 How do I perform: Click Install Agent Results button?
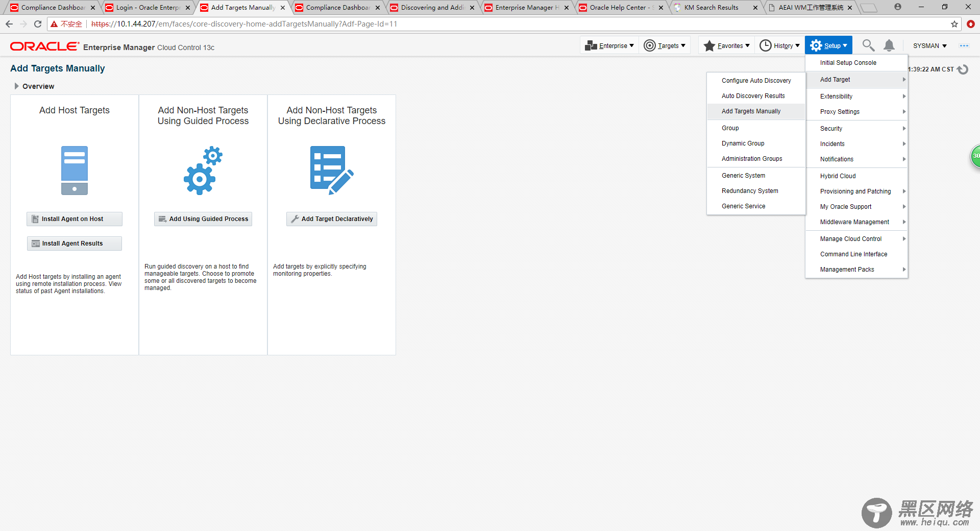tap(75, 244)
